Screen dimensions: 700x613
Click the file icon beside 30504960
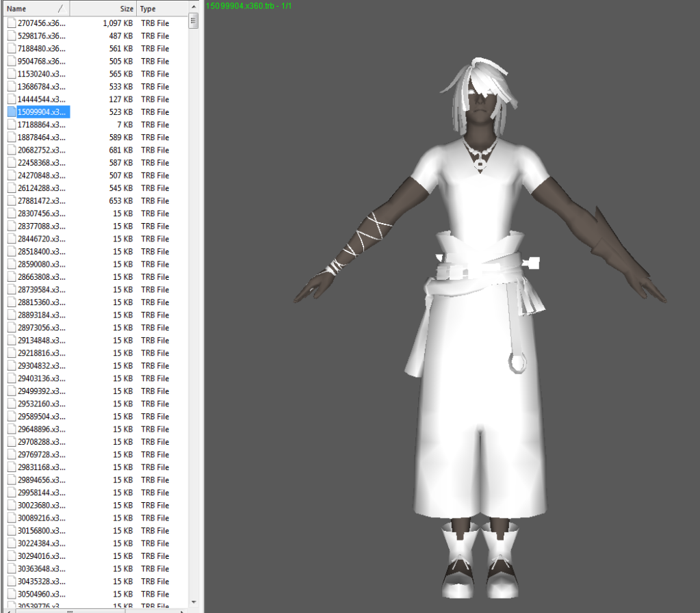coord(11,594)
